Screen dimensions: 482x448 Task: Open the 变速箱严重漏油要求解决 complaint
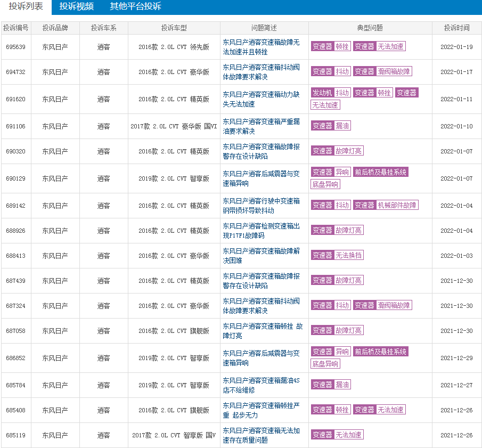[x=261, y=126]
